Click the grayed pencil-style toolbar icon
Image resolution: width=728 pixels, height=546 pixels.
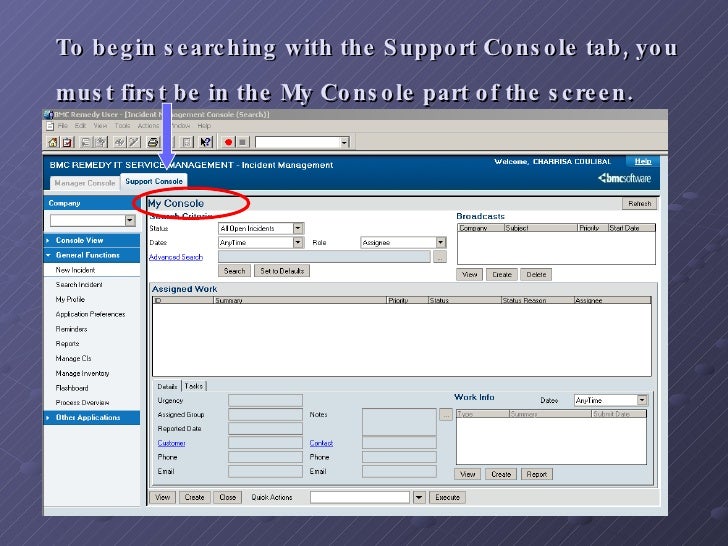[x=134, y=142]
